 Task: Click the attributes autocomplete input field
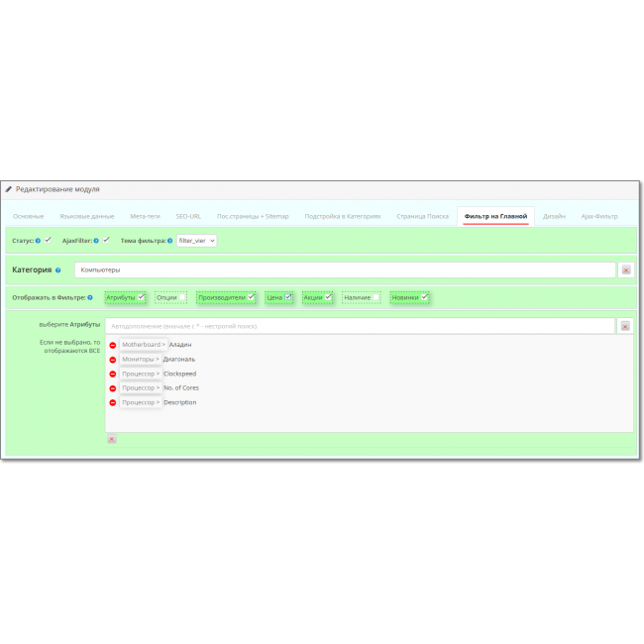pos(361,325)
